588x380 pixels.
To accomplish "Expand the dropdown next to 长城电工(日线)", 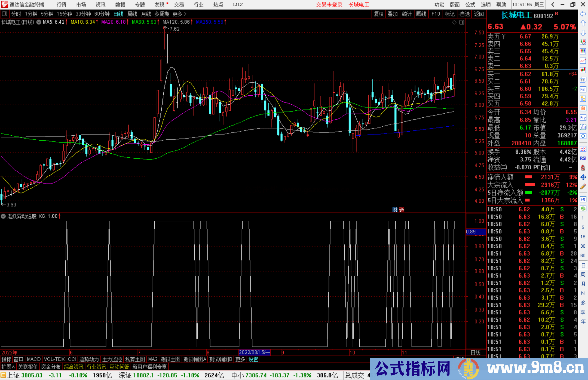I will click(39, 22).
